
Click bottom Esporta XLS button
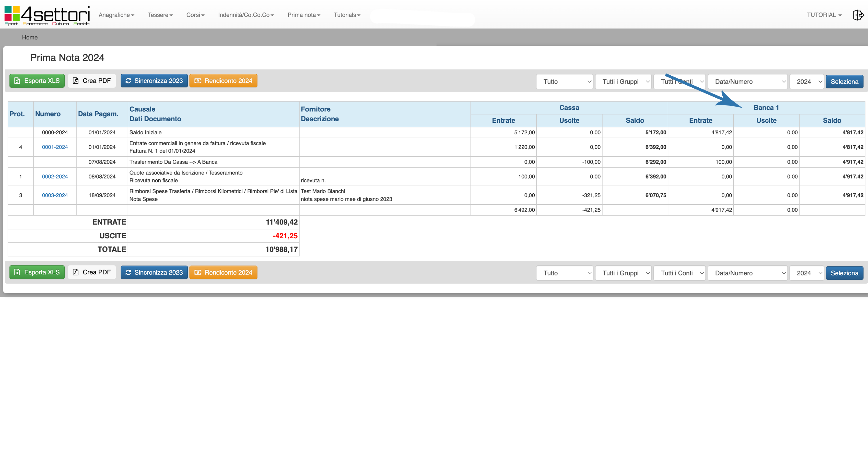pyautogui.click(x=37, y=272)
